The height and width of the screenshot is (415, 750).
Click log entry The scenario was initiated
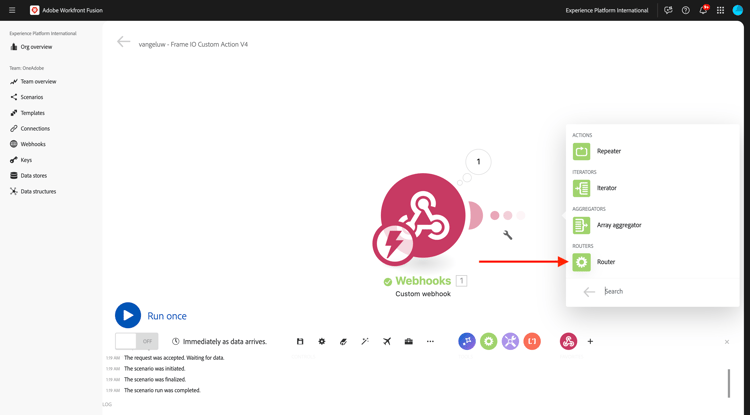[154, 369]
